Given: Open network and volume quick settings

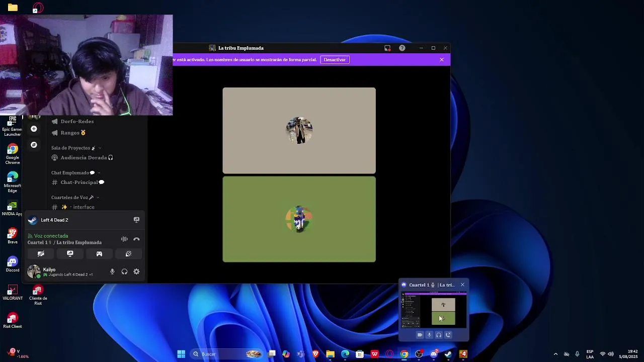Looking at the screenshot, I should pos(607,354).
